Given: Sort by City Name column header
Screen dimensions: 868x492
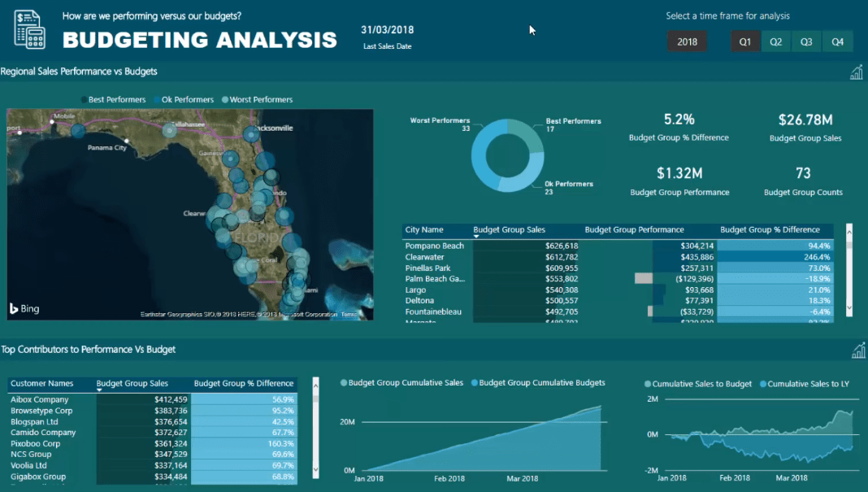Looking at the screenshot, I should coord(424,230).
